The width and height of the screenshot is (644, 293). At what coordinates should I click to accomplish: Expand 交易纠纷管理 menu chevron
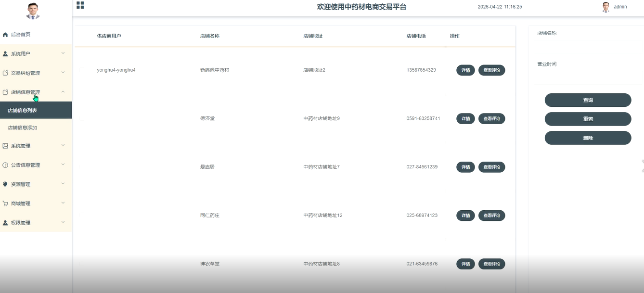63,72
